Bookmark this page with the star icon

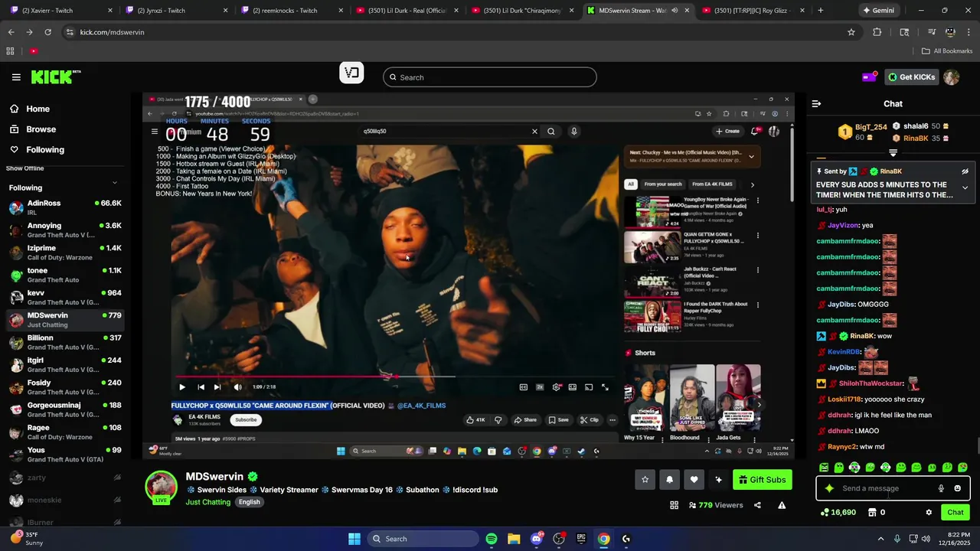(851, 32)
